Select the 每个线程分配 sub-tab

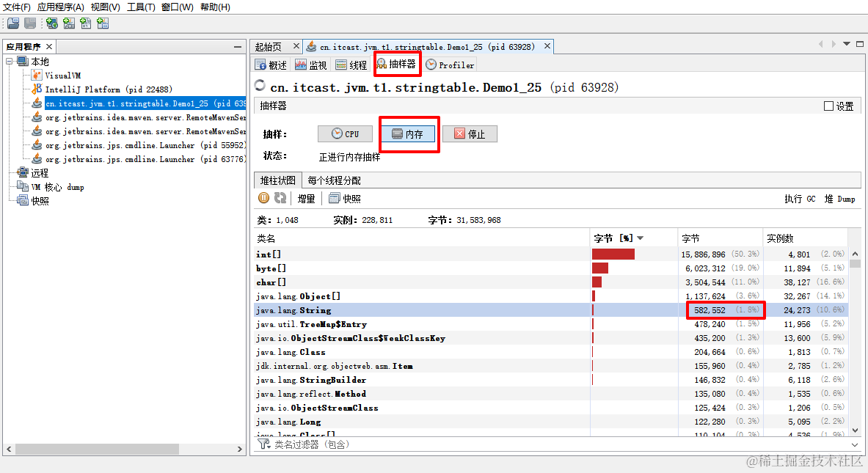334,180
